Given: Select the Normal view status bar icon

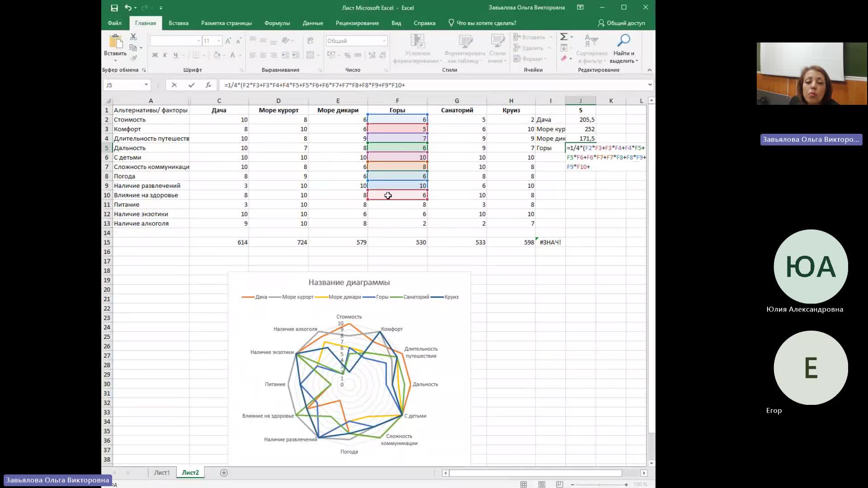Looking at the screenshot, I should [524, 484].
